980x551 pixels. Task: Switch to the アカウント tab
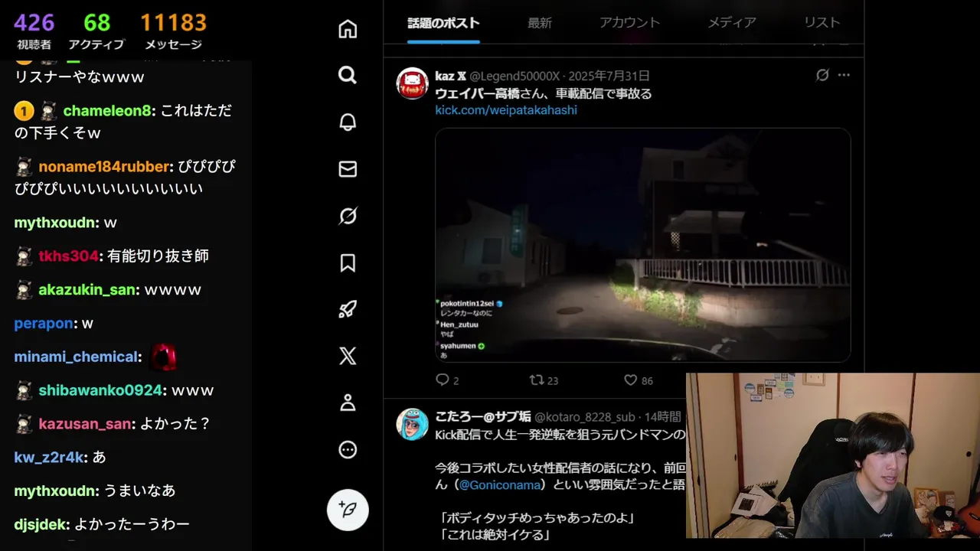[x=629, y=23]
